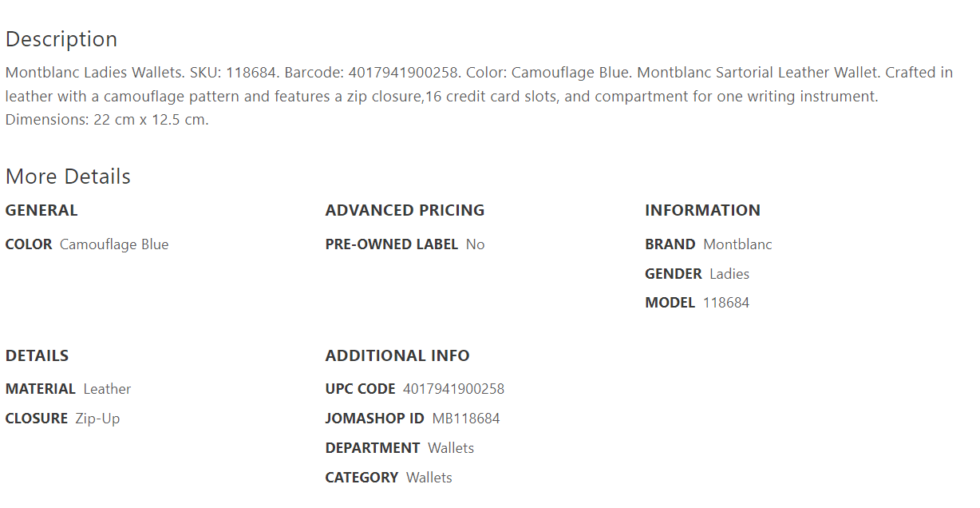Click the DETAILS section header
The width and height of the screenshot is (980, 508).
(x=37, y=356)
